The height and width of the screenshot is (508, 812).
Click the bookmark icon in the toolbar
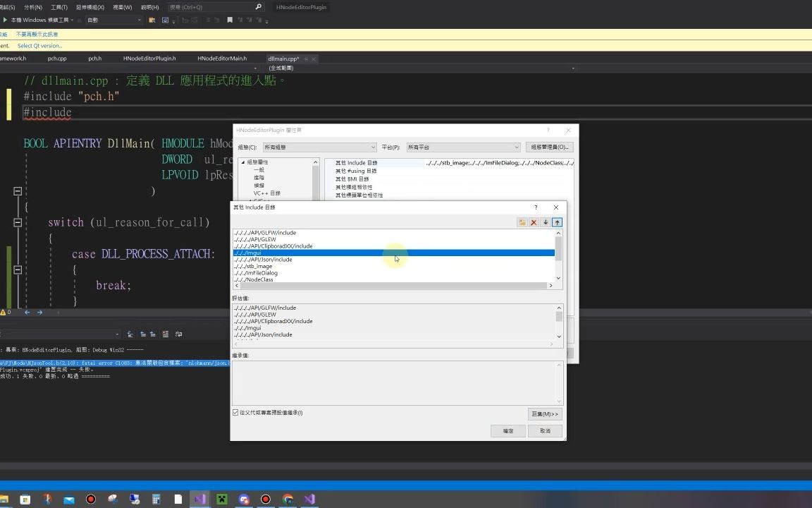point(229,20)
